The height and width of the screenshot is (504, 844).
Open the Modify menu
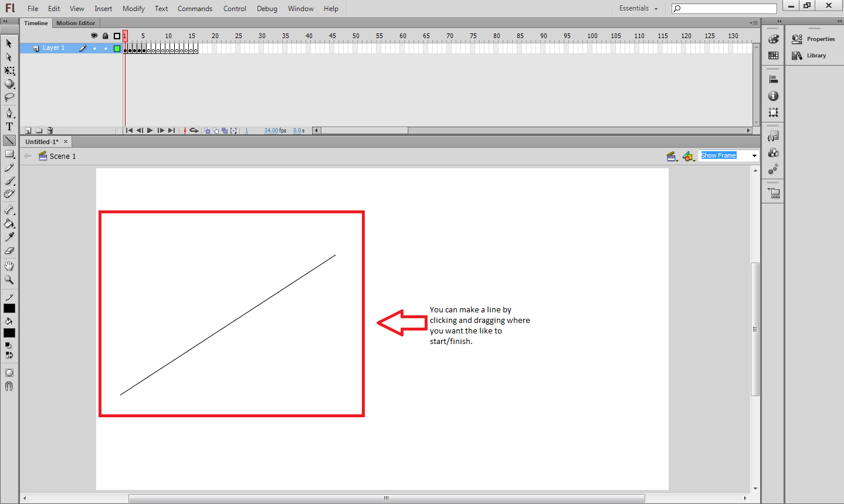133,8
